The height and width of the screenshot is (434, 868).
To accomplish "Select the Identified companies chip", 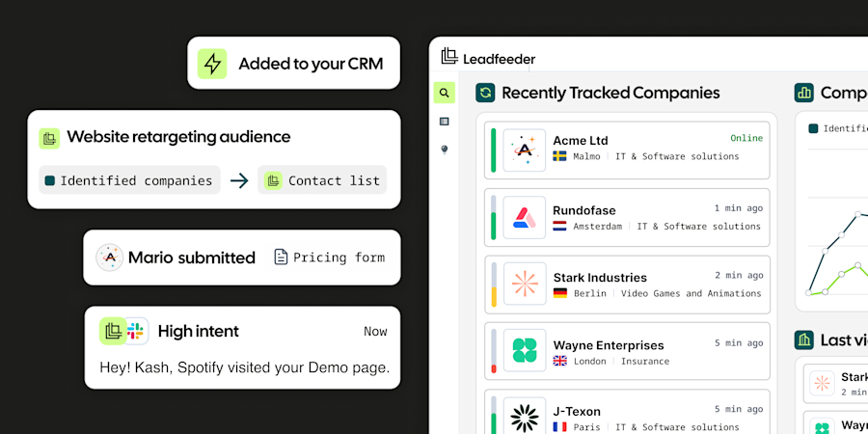I will [129, 180].
